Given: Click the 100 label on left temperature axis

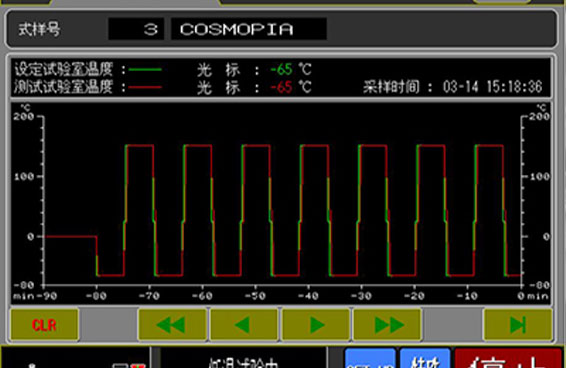Looking at the screenshot, I should (x=24, y=177).
